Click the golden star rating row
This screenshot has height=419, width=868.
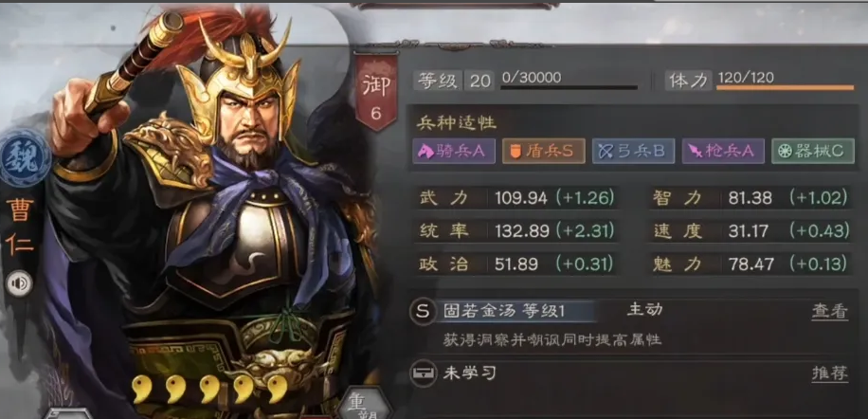tap(210, 389)
